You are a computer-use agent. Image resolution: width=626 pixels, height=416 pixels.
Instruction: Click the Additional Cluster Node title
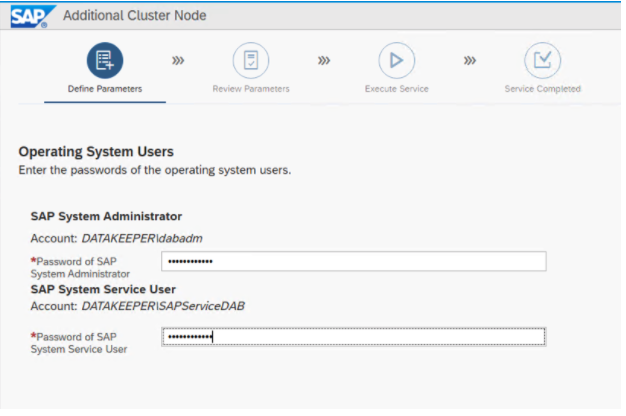pos(135,16)
